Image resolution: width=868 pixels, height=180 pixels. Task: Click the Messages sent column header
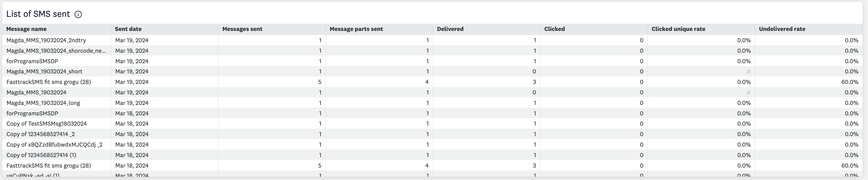242,29
